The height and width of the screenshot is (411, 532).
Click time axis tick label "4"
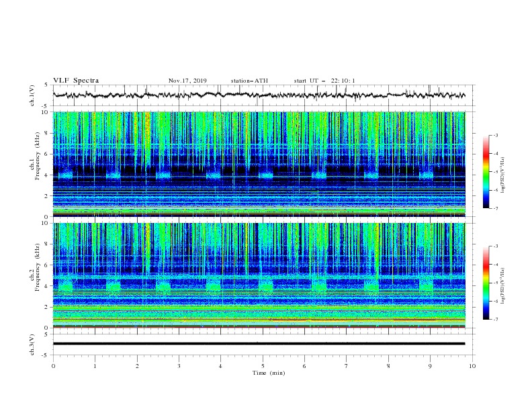(221, 366)
